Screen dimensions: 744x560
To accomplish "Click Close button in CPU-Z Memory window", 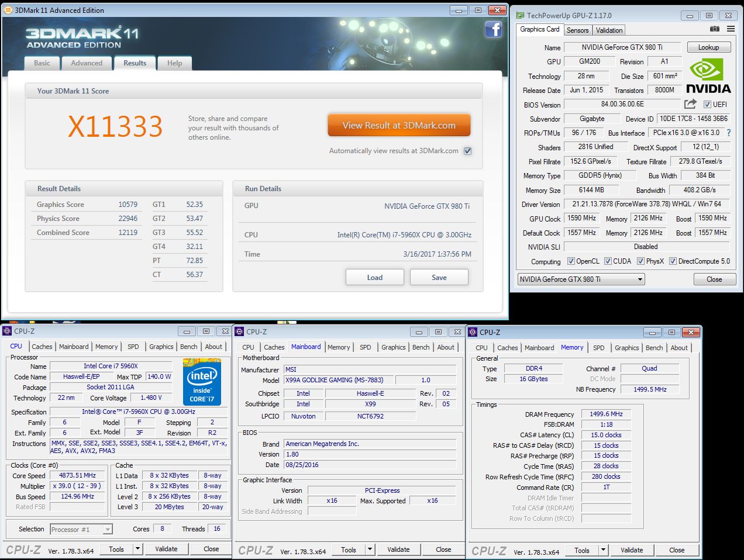I will pos(677,550).
